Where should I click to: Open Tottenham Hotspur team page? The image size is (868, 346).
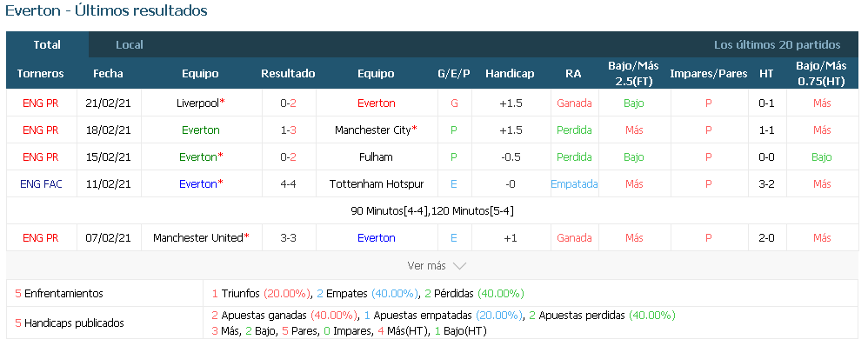click(x=376, y=183)
